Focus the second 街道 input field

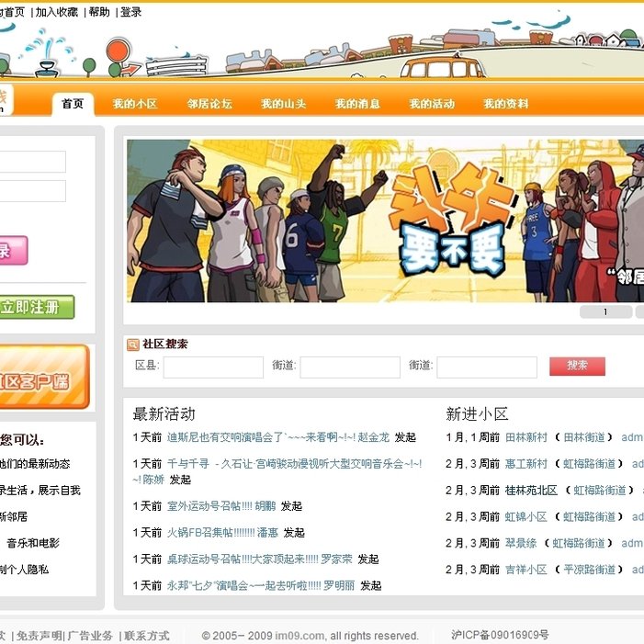click(x=487, y=367)
